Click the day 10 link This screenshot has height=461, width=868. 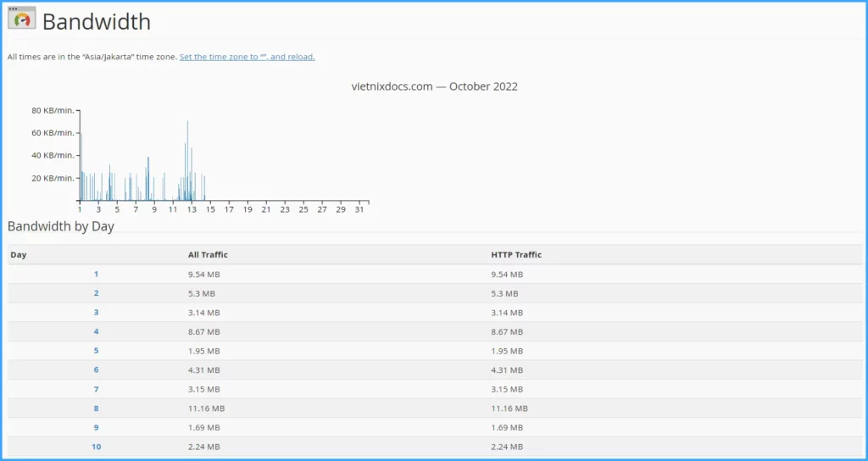pyautogui.click(x=96, y=447)
